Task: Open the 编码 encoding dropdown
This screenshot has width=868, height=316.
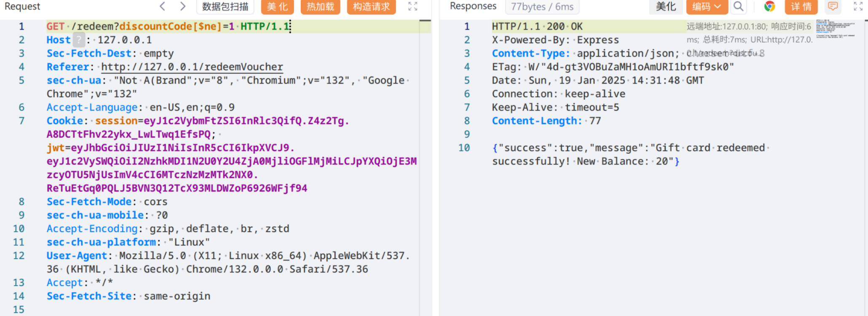Action: tap(707, 7)
